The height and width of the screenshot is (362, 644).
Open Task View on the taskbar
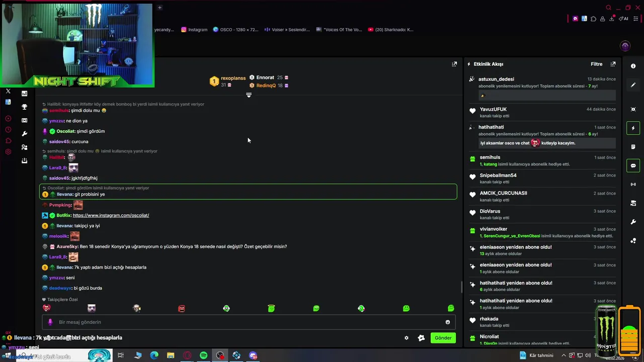coord(121,355)
